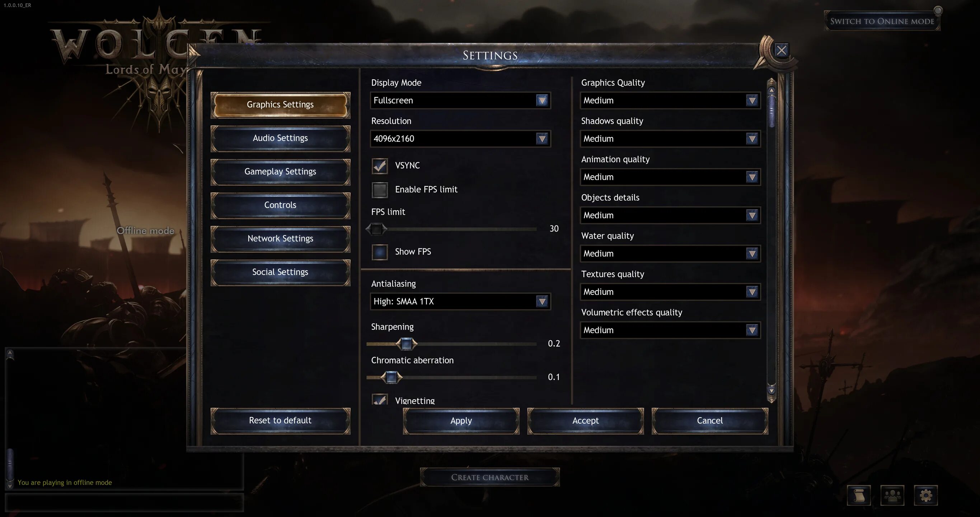Enable the FPS limit checkbox
Screen dimensions: 980x517
tap(379, 189)
